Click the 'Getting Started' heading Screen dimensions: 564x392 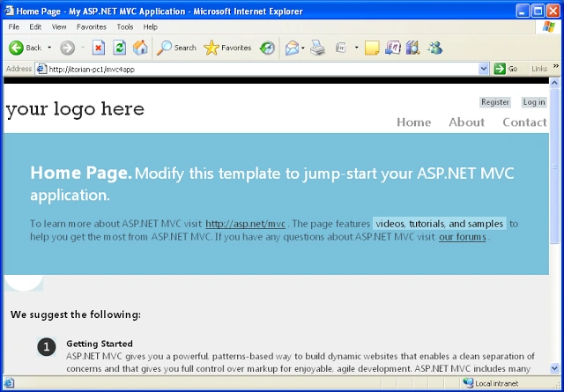click(100, 344)
